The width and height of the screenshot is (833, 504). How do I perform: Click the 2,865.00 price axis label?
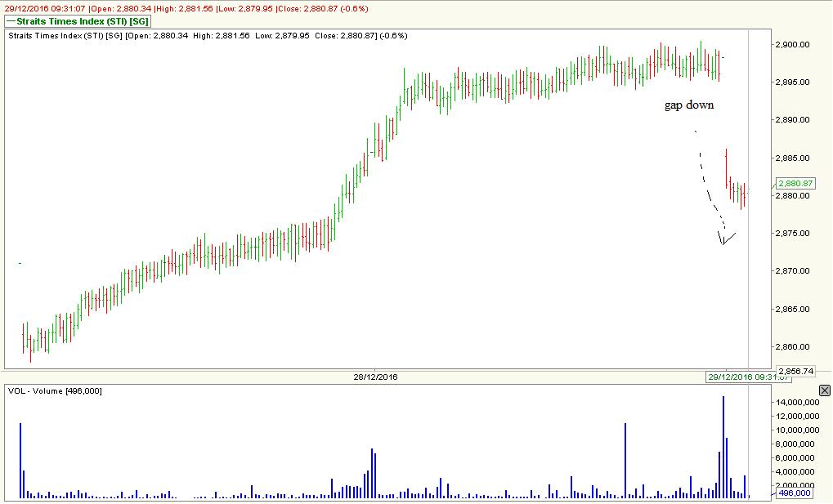click(x=793, y=310)
